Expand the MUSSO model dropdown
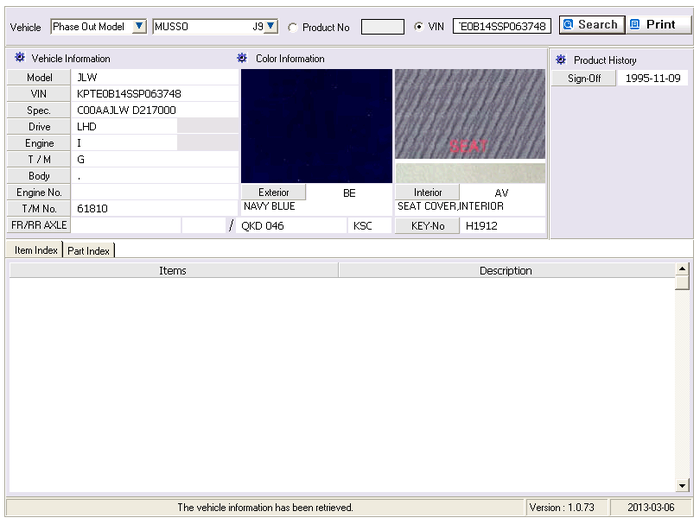The width and height of the screenshot is (700, 524). coord(271,26)
